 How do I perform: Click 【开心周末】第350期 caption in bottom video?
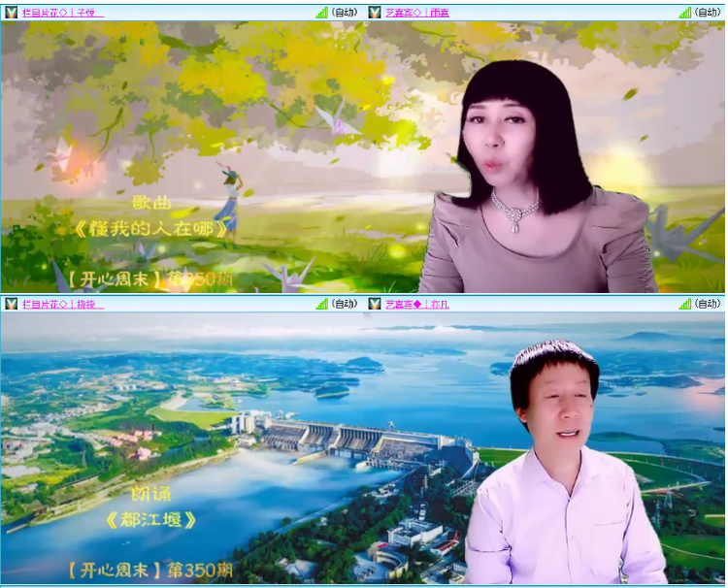click(149, 570)
